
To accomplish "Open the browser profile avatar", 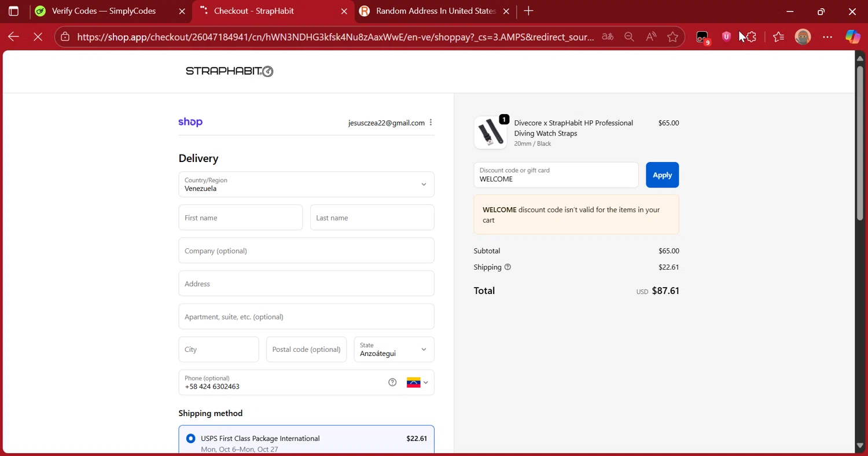I will (x=803, y=37).
